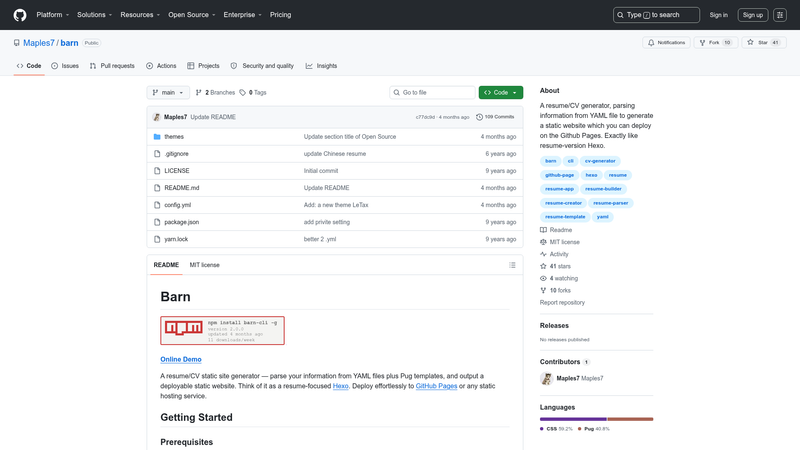Open the Insights tab

click(321, 66)
